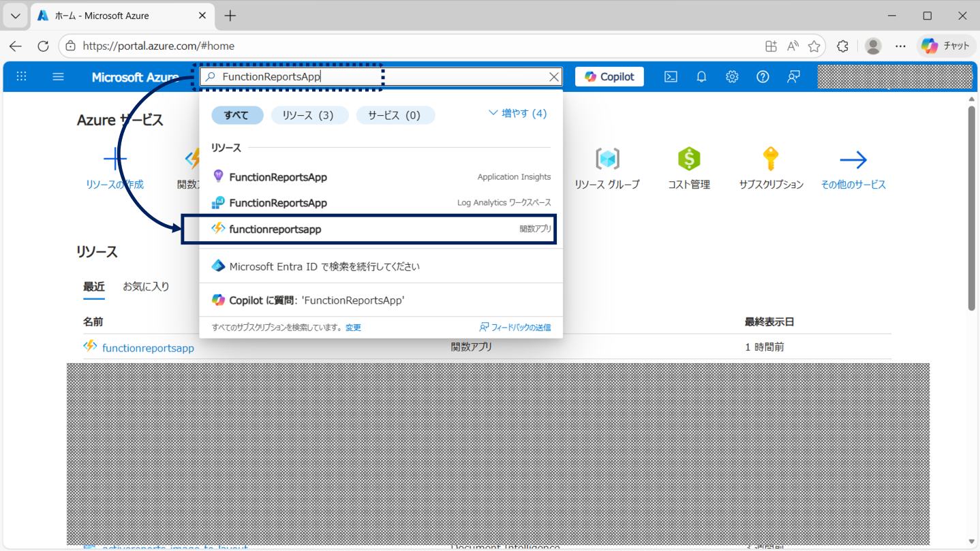Open リソース グループ service icon
Screen dimensions: 980x551
pos(607,159)
